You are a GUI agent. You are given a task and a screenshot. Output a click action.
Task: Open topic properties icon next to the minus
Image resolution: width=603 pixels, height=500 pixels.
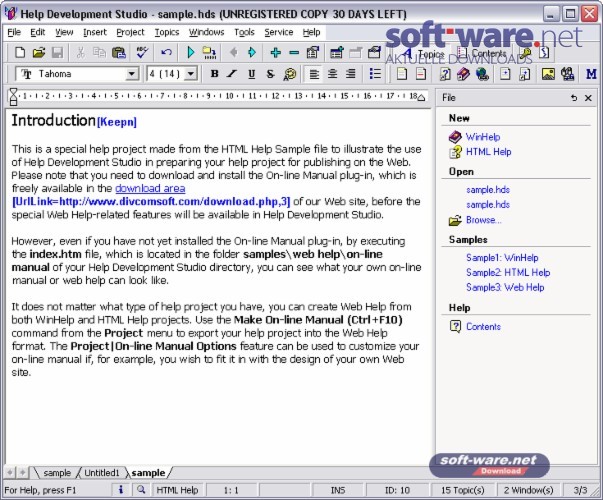click(x=313, y=52)
